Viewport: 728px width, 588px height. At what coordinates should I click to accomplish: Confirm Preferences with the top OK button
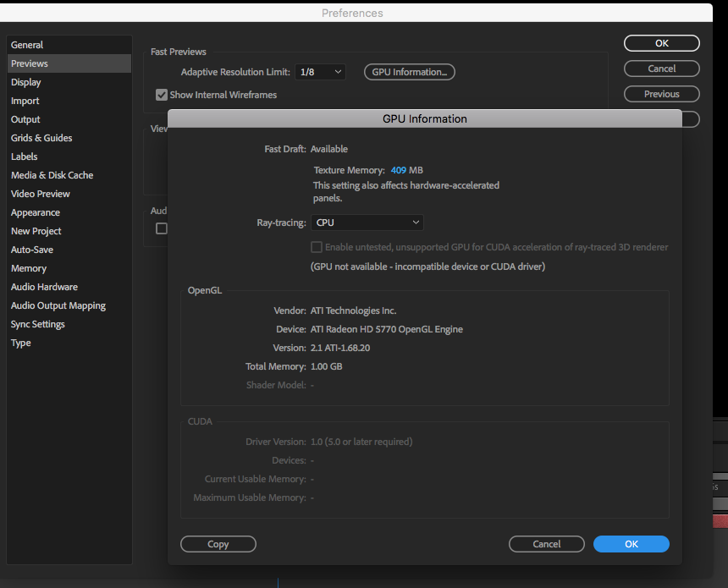[x=662, y=43]
